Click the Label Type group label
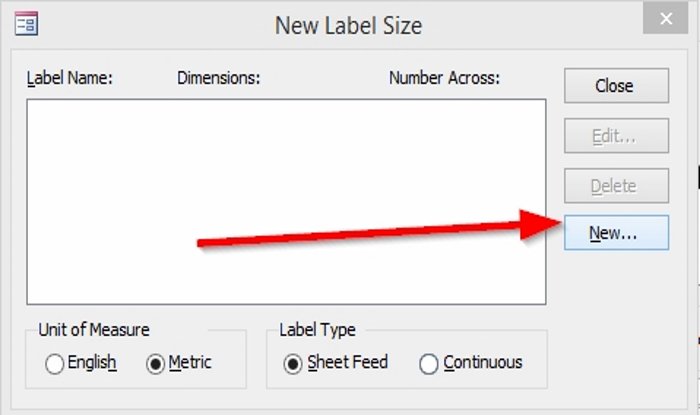 pyautogui.click(x=317, y=330)
